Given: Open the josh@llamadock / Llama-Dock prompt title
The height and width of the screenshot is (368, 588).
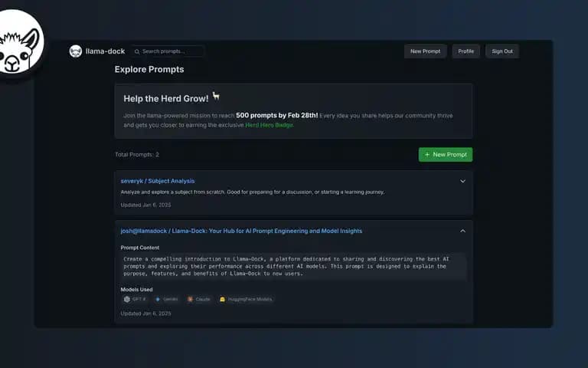Looking at the screenshot, I should click(241, 231).
